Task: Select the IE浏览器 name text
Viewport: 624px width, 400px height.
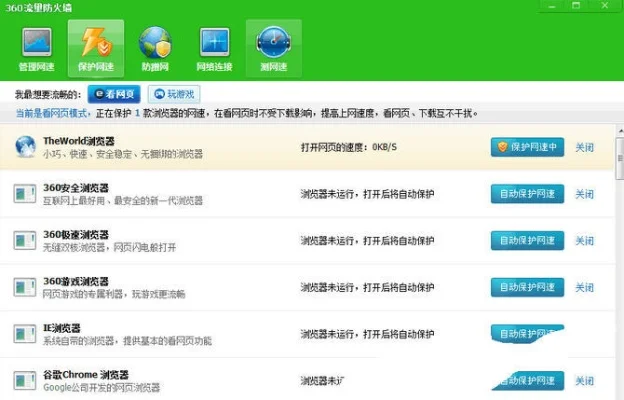Action: click(62, 328)
